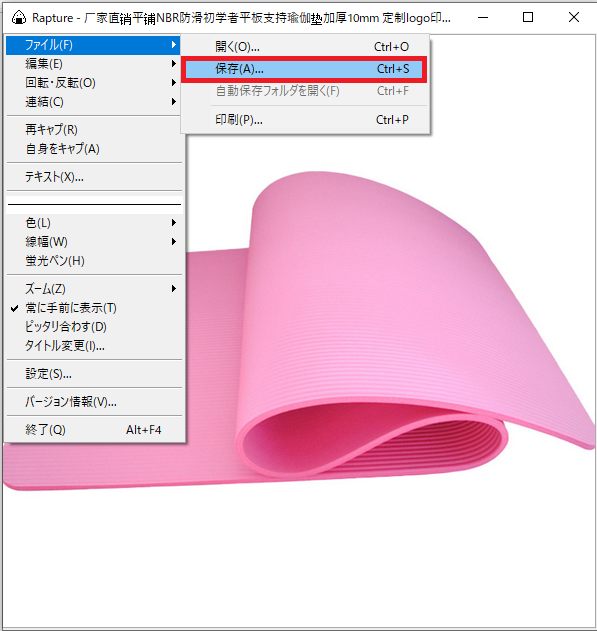Viewport: 597px width, 631px height.
Task: Expand the 編集(E) submenu
Action: coord(93,64)
